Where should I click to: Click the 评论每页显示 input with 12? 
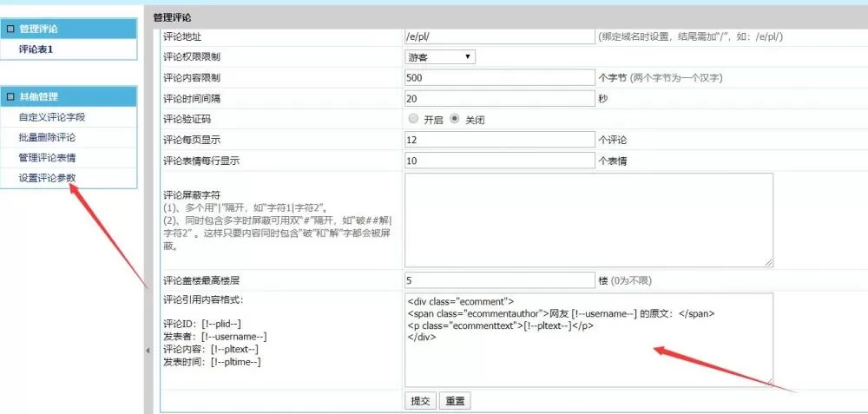click(x=499, y=140)
